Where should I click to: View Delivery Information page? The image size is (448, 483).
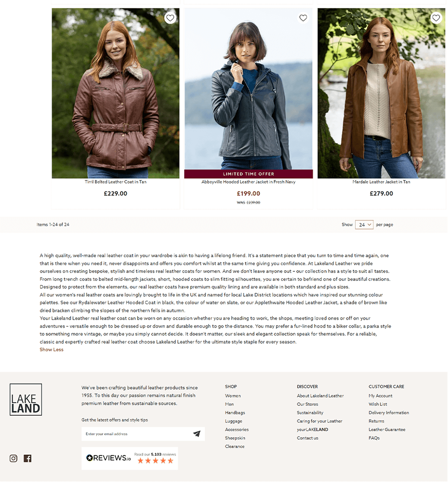(388, 413)
